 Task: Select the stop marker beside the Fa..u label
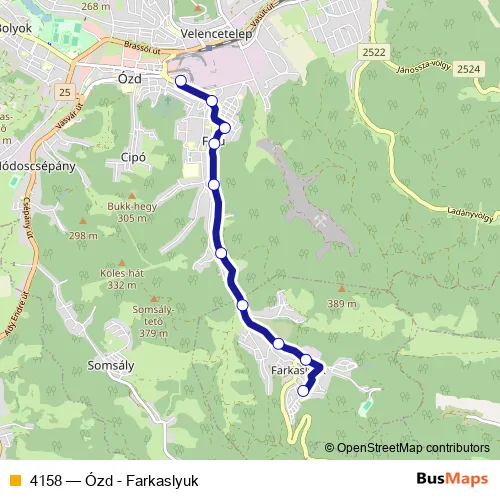pyautogui.click(x=214, y=144)
